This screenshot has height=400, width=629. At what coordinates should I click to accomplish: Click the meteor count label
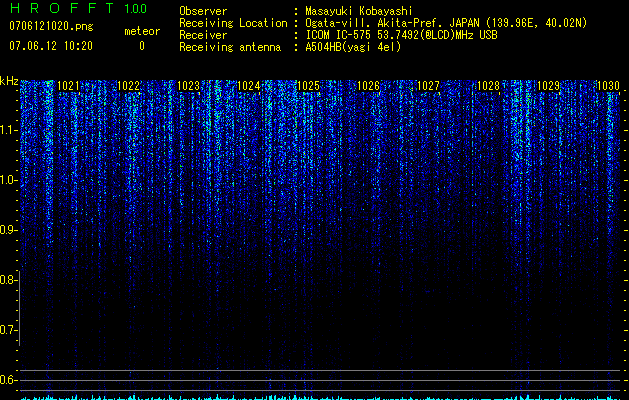tap(142, 31)
